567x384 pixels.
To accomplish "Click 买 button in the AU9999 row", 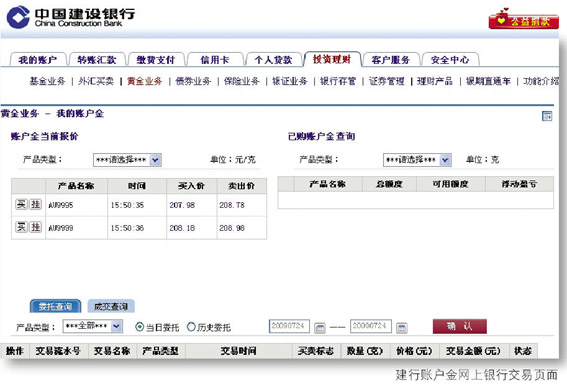I will point(21,227).
